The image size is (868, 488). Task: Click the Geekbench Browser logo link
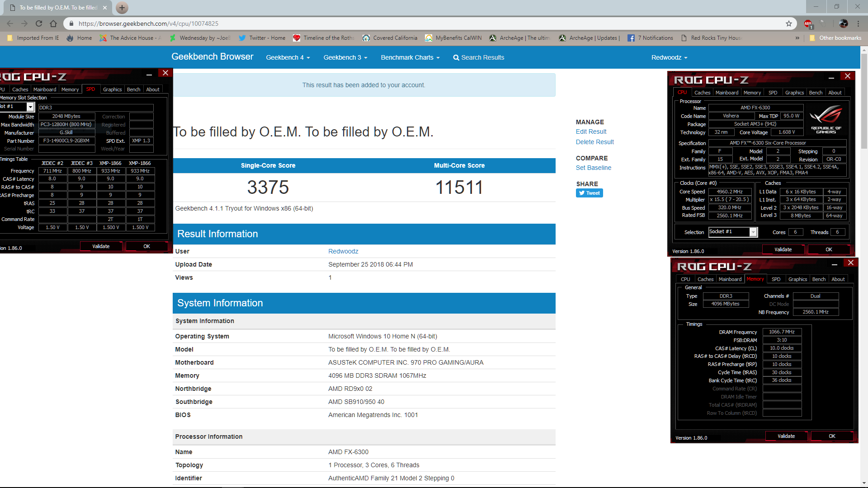tap(212, 56)
